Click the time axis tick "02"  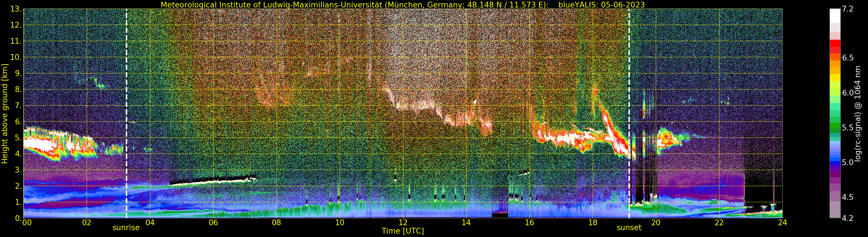point(87,223)
